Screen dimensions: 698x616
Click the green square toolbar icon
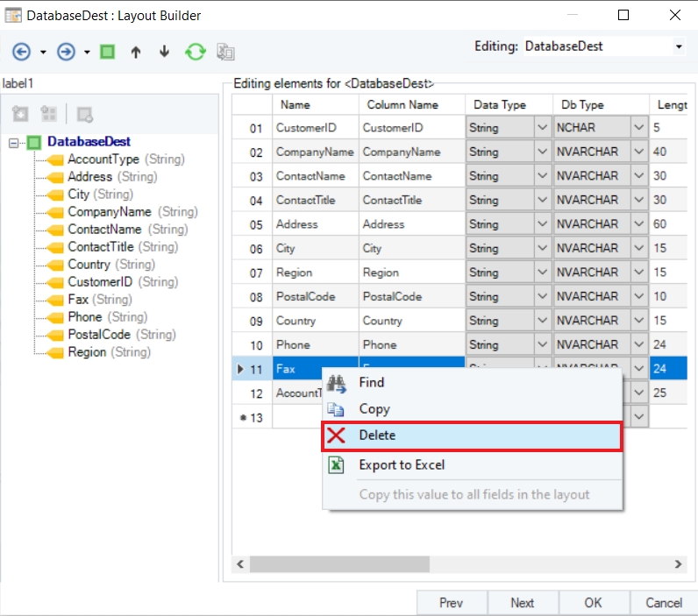(x=107, y=52)
